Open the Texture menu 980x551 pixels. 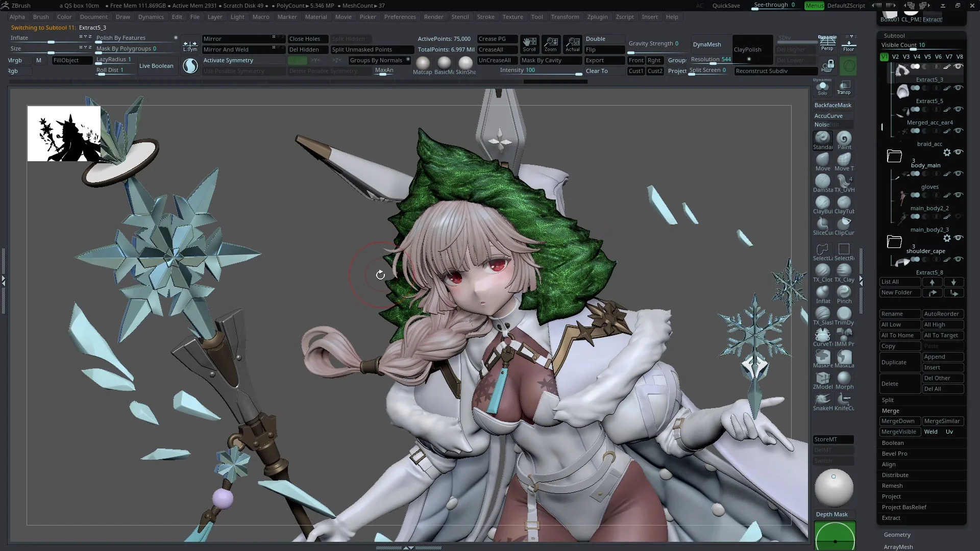pyautogui.click(x=512, y=17)
